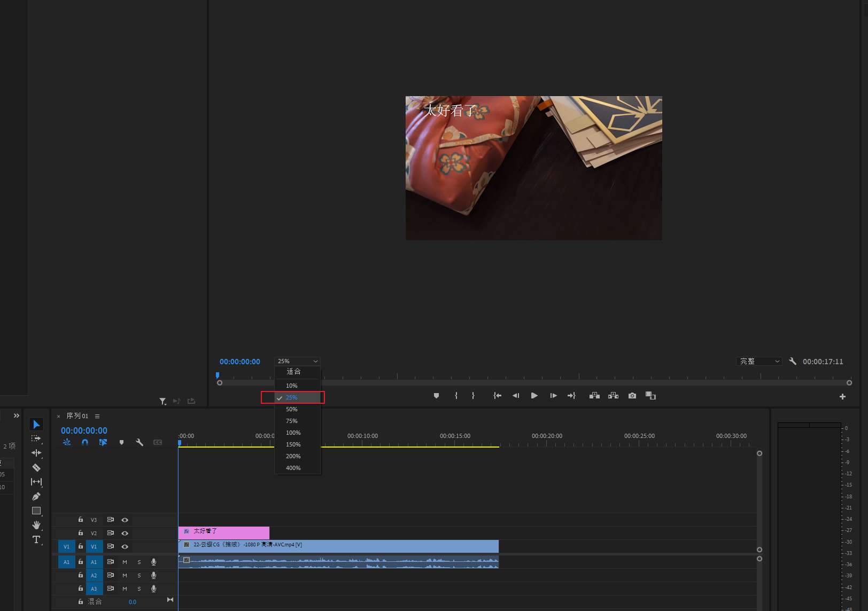Select the Type tool
868x611 pixels.
coord(36,539)
